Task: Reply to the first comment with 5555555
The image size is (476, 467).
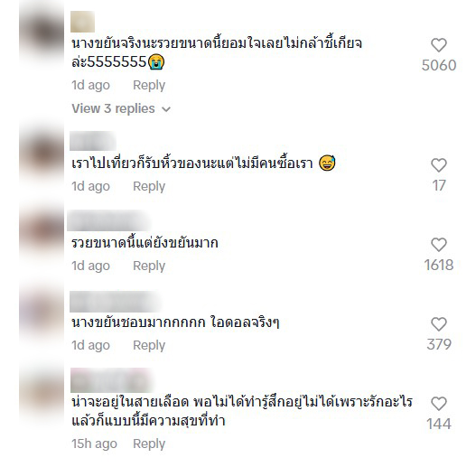Action: point(149,85)
